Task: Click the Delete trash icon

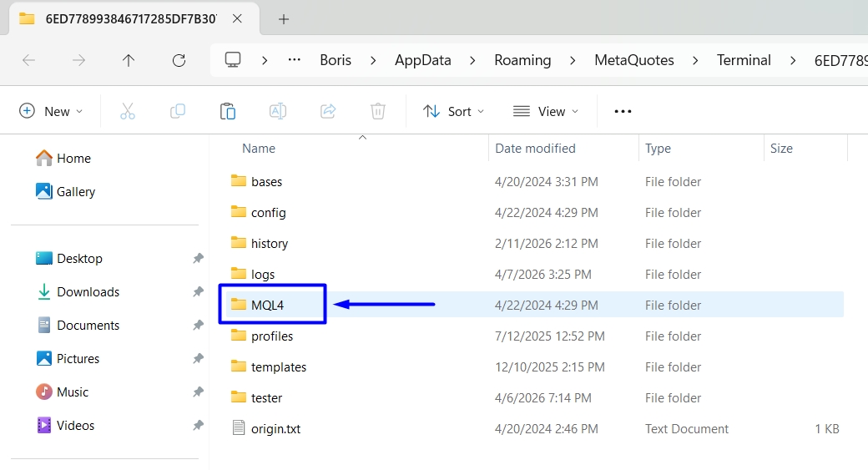Action: pos(378,111)
